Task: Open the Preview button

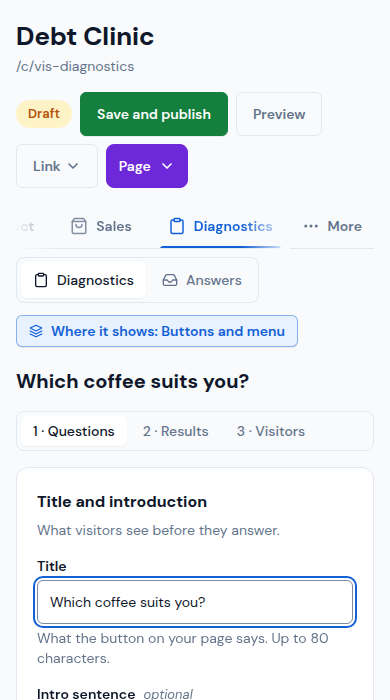Action: [x=279, y=114]
